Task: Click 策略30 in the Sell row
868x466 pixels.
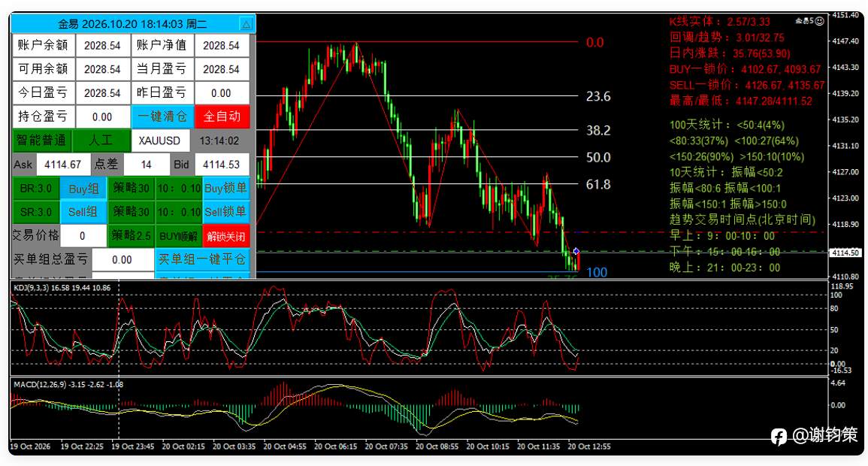Action: click(132, 212)
